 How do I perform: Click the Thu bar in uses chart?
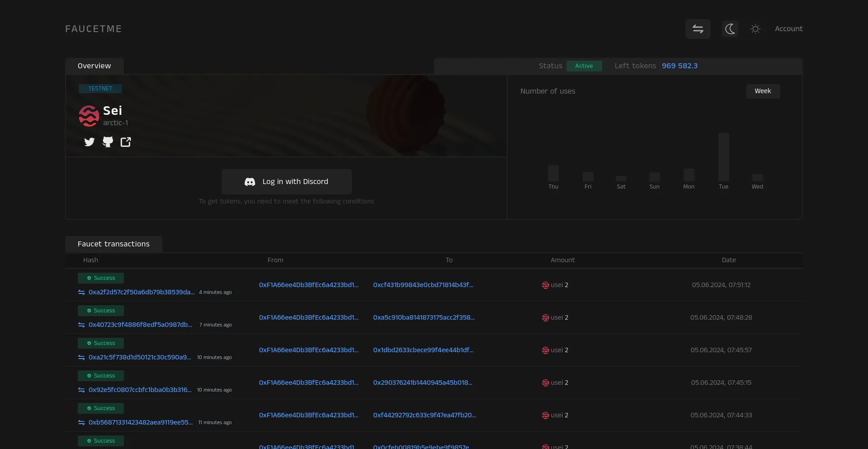click(553, 173)
